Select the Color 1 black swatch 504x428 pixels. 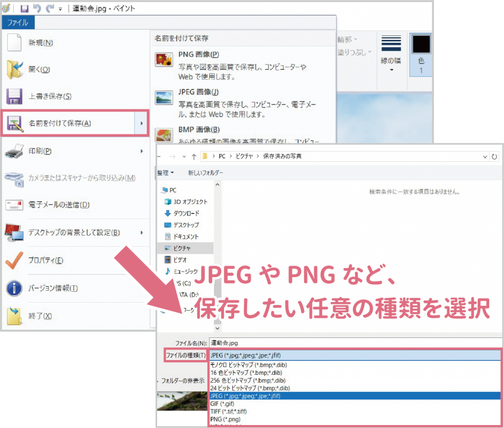(421, 44)
